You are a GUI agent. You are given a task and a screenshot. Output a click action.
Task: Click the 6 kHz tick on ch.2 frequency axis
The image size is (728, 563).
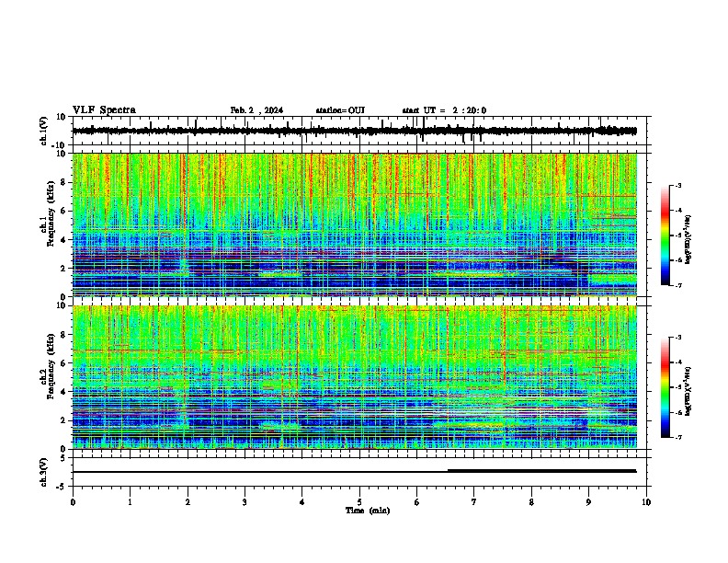pos(63,363)
